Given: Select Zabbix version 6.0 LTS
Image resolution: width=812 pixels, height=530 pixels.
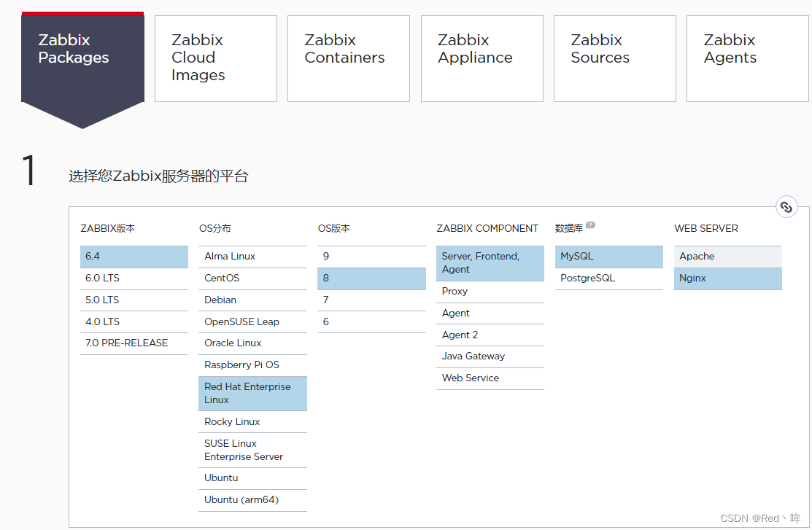Looking at the screenshot, I should (134, 278).
